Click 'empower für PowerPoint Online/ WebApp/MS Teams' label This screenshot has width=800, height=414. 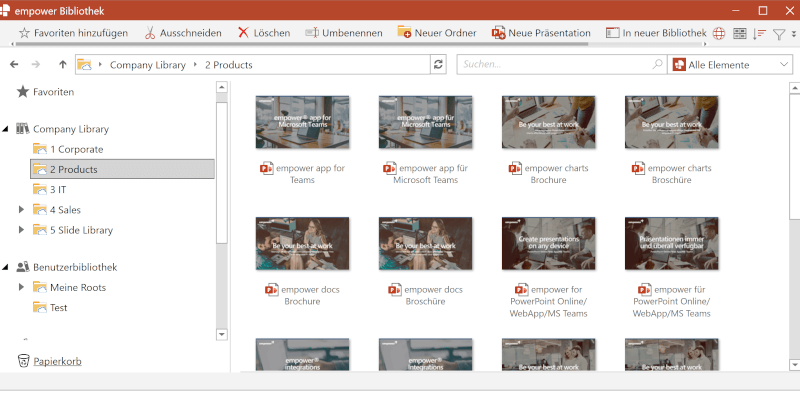coord(671,302)
